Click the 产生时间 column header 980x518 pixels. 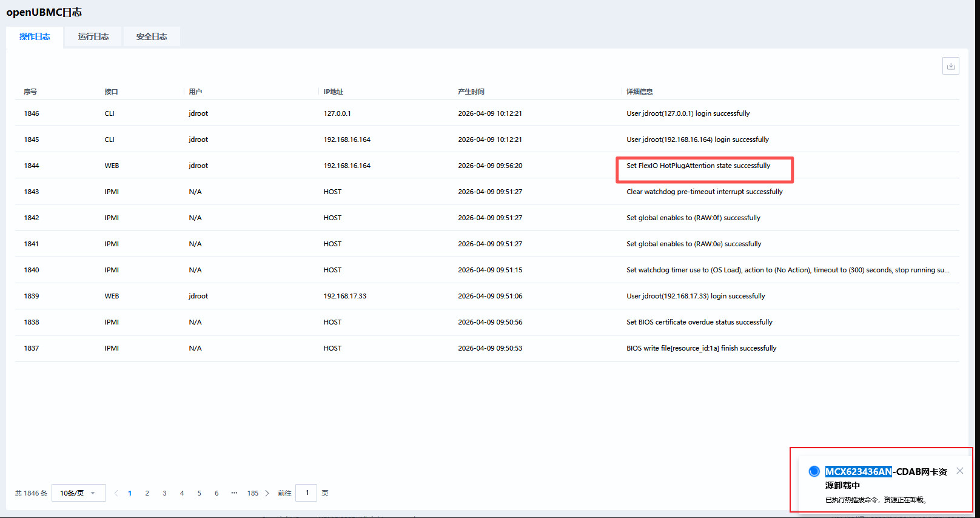[471, 92]
